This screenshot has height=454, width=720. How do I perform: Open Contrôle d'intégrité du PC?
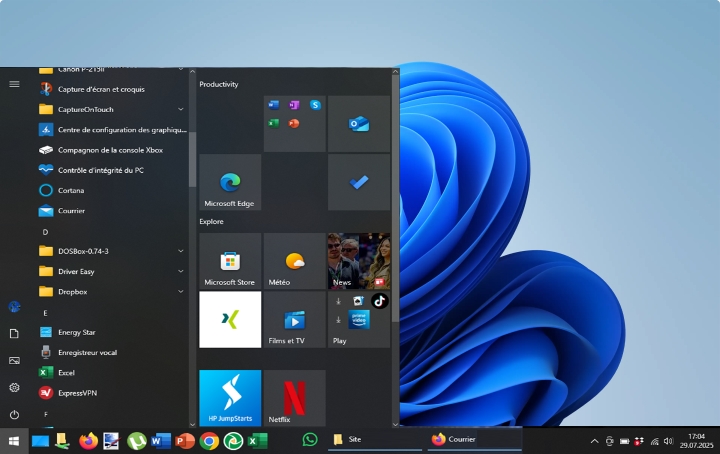point(112,170)
